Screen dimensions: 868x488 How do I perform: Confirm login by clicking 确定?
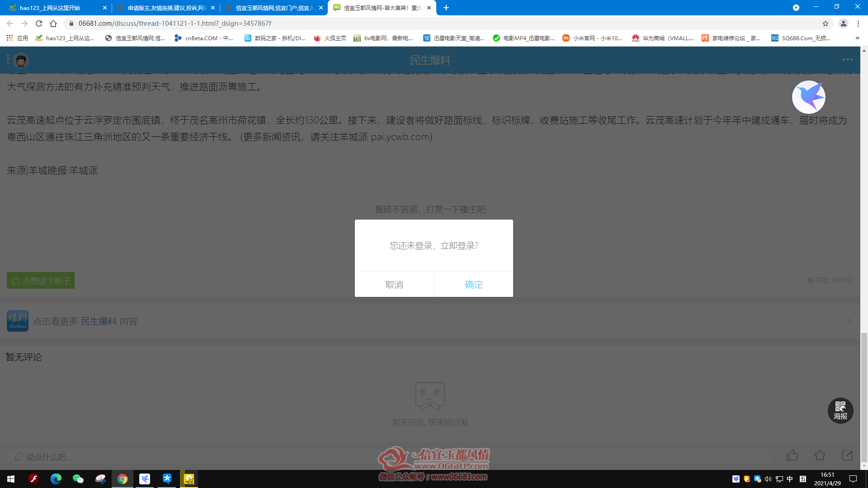pos(473,285)
